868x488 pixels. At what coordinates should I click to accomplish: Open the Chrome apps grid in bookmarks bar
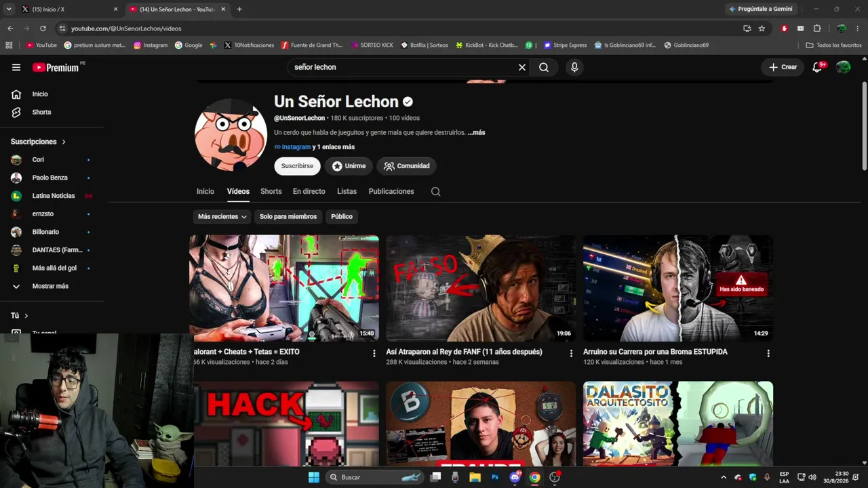tap(9, 45)
